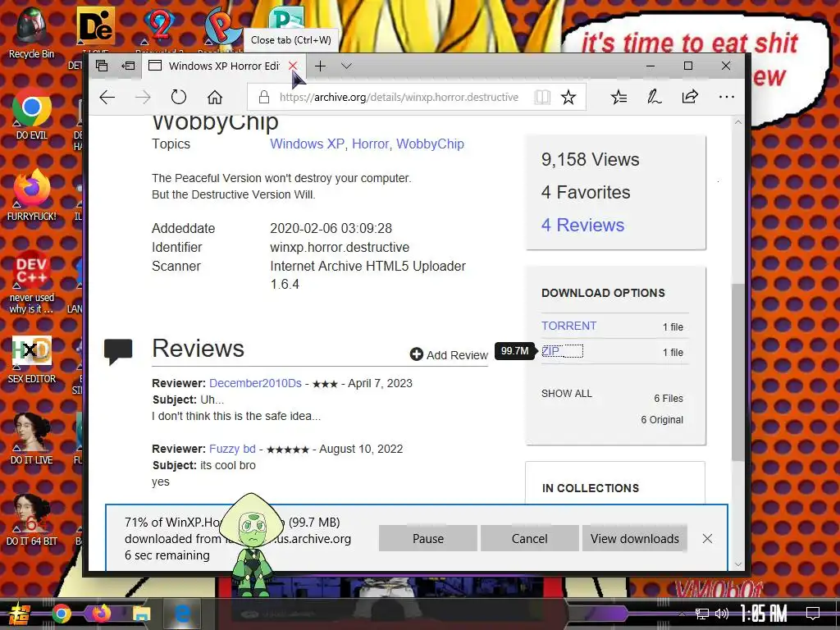
Task: Open reviewer December2010Ds profile
Action: [x=256, y=383]
